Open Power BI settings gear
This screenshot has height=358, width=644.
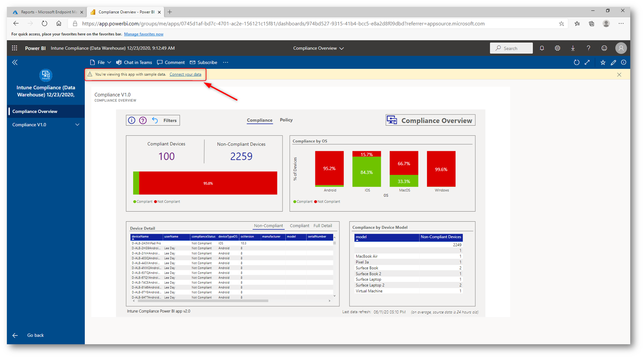coord(557,48)
